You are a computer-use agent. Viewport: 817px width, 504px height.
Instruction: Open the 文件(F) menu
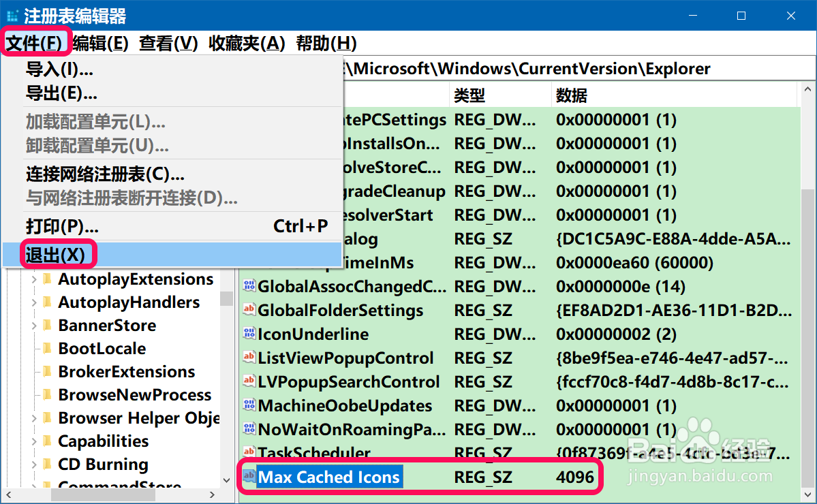34,43
